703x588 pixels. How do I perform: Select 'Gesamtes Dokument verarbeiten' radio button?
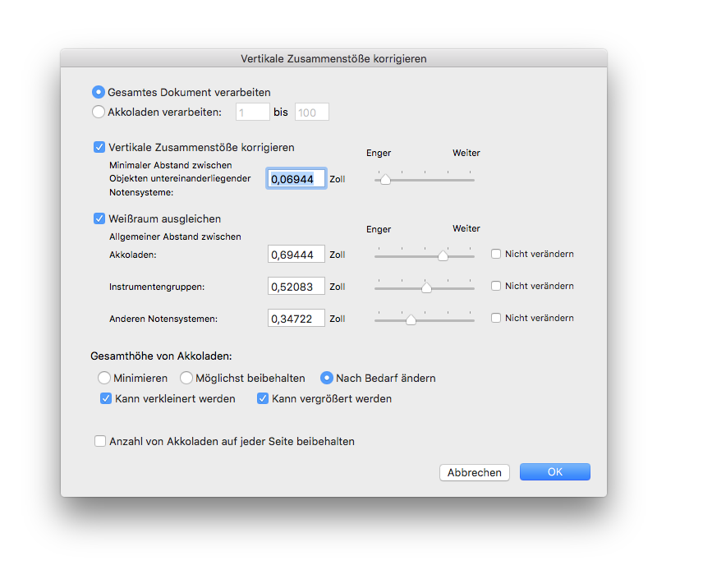[x=99, y=92]
